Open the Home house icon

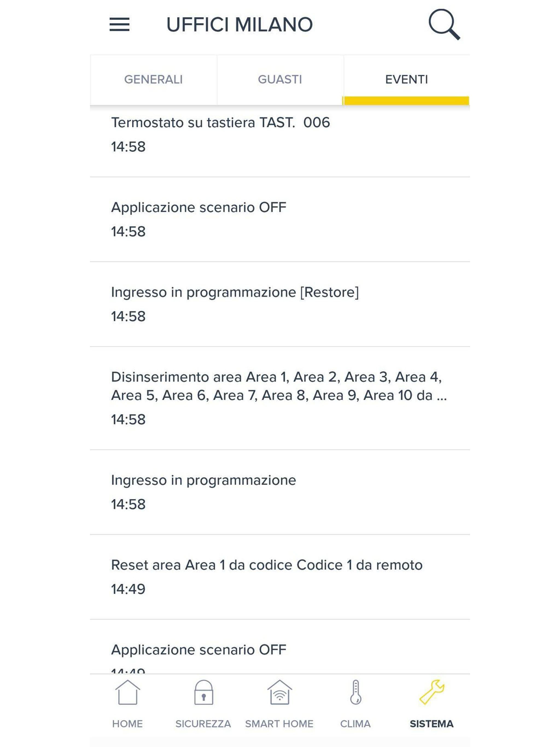pos(127,692)
